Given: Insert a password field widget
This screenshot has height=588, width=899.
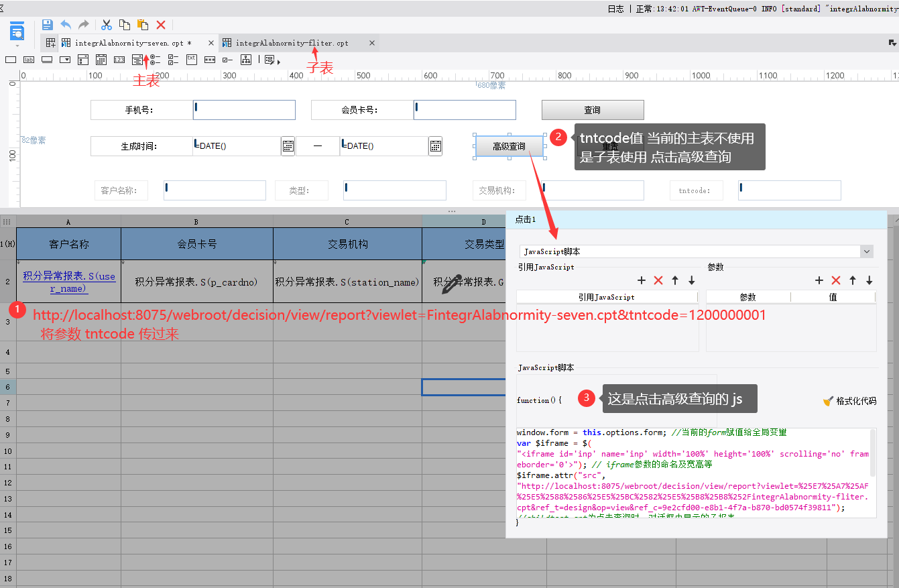Looking at the screenshot, I should pos(210,60).
